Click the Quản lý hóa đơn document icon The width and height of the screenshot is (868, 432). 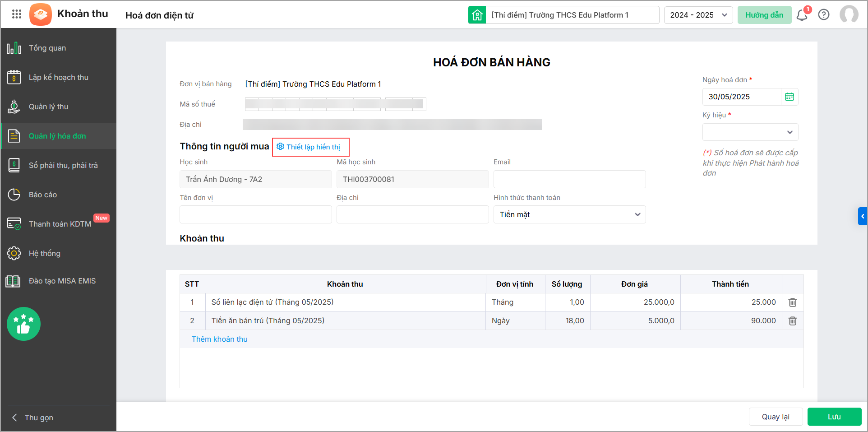(14, 136)
